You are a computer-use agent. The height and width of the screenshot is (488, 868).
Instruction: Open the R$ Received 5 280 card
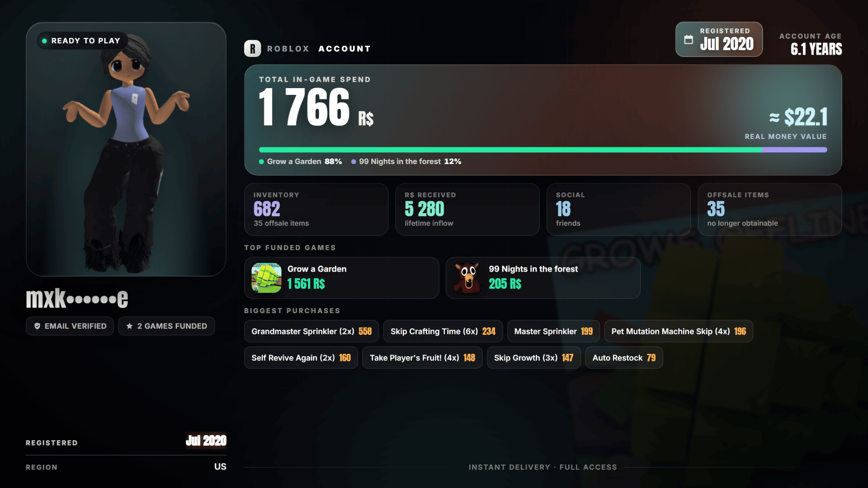467,209
